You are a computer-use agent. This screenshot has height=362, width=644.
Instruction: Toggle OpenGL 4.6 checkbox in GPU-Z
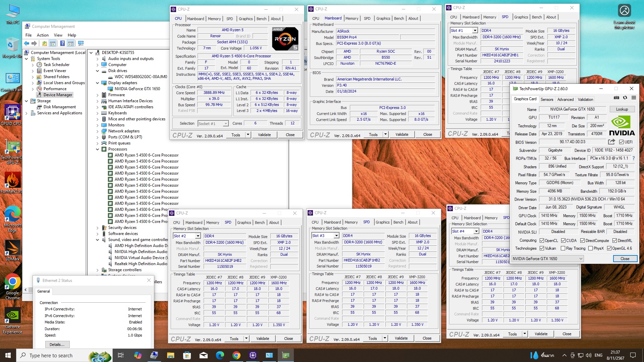[609, 248]
